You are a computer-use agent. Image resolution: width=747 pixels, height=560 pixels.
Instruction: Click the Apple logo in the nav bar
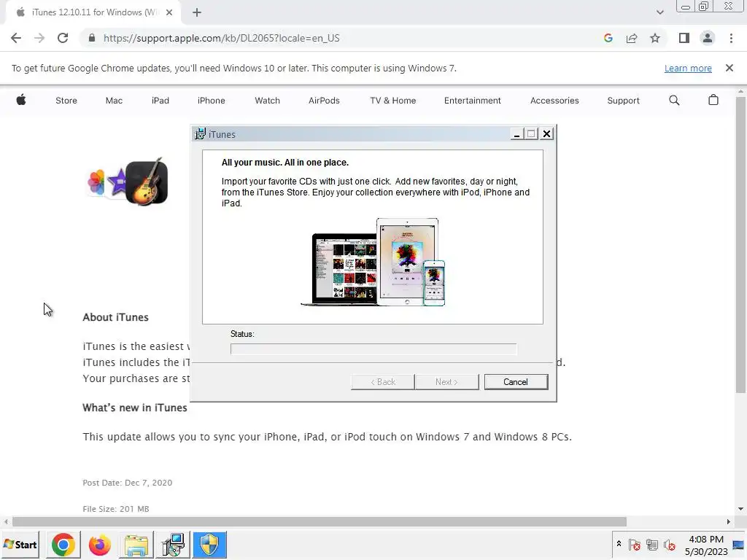(21, 100)
